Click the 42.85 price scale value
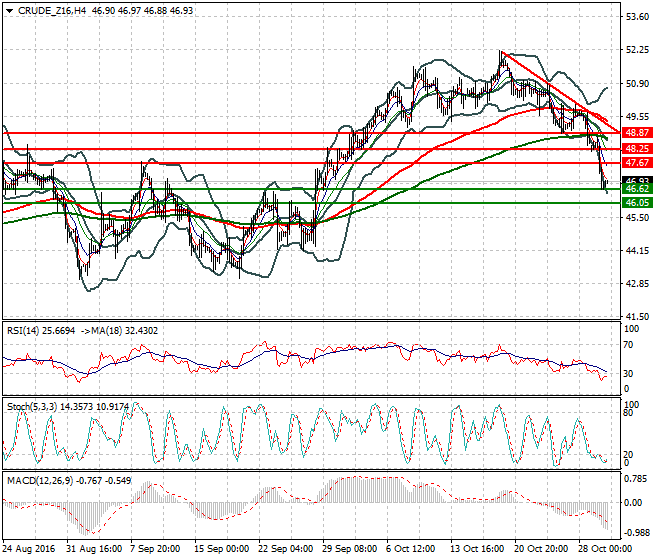Screen dimensions: 660x560 (637, 284)
